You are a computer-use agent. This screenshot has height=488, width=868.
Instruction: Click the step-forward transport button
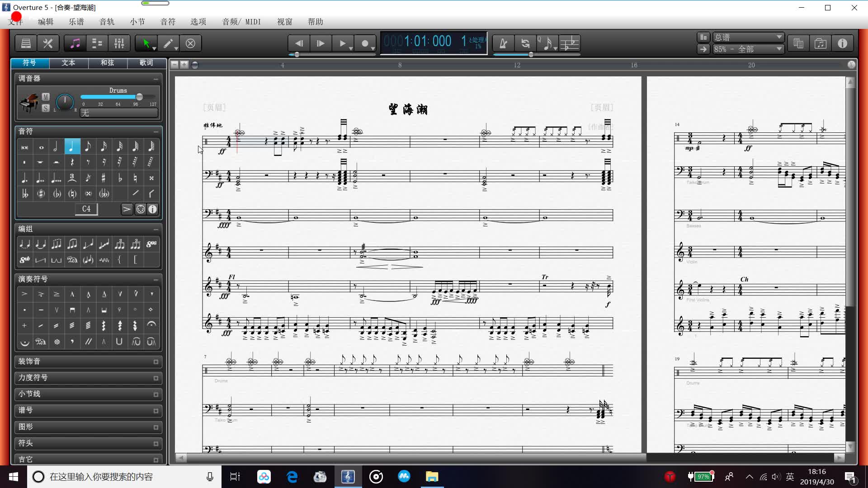click(x=321, y=43)
